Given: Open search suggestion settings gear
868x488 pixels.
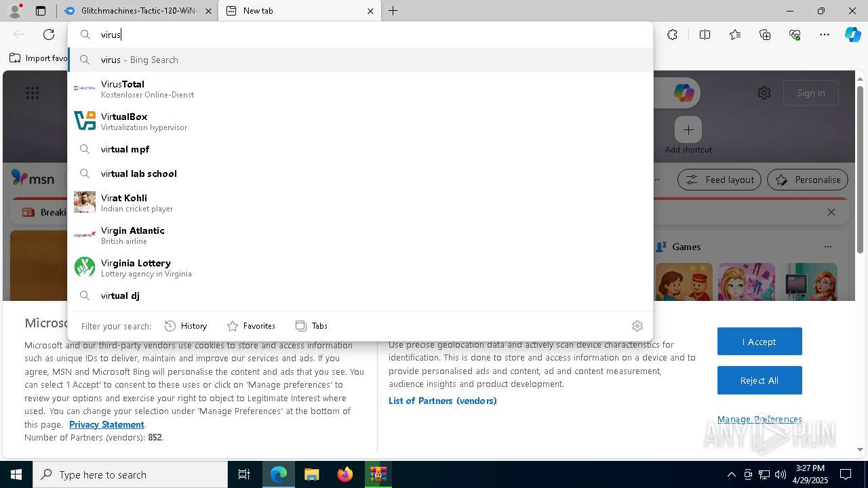Looking at the screenshot, I should [x=637, y=326].
